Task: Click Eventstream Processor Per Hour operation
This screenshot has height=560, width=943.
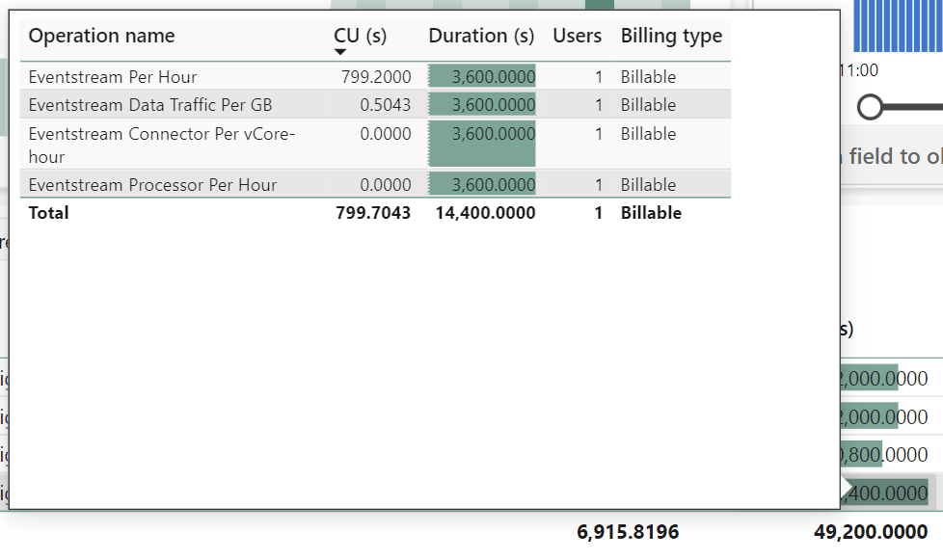Action: click(x=152, y=185)
